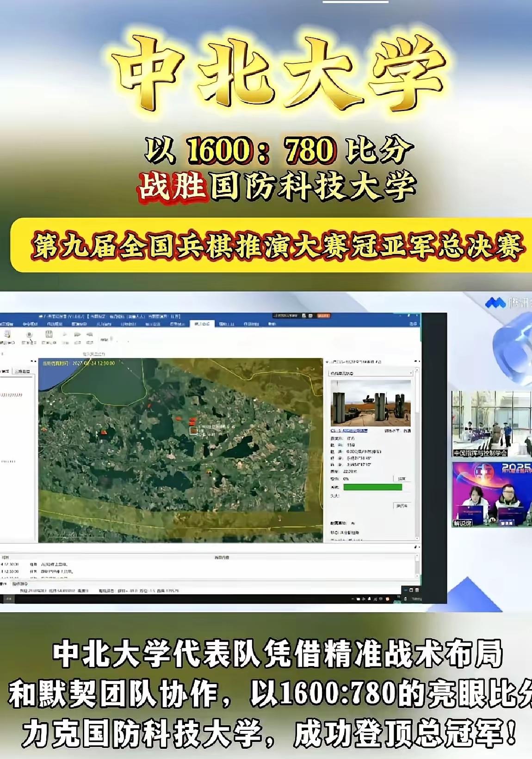This screenshot has width=532, height=759.
Task: Click the second tab of the left side panel
Action: coord(22,371)
